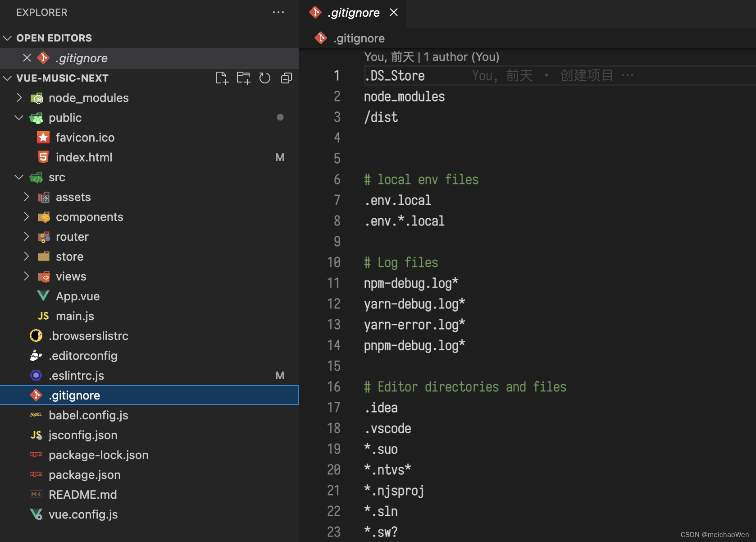Viewport: 756px width, 542px height.
Task: Open babel.config.js file
Action: coord(150,415)
